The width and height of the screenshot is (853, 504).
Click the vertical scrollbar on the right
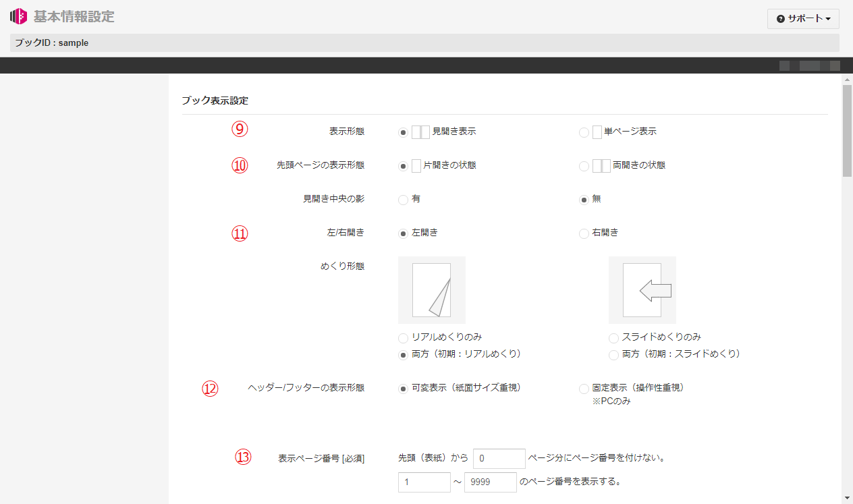click(847, 130)
